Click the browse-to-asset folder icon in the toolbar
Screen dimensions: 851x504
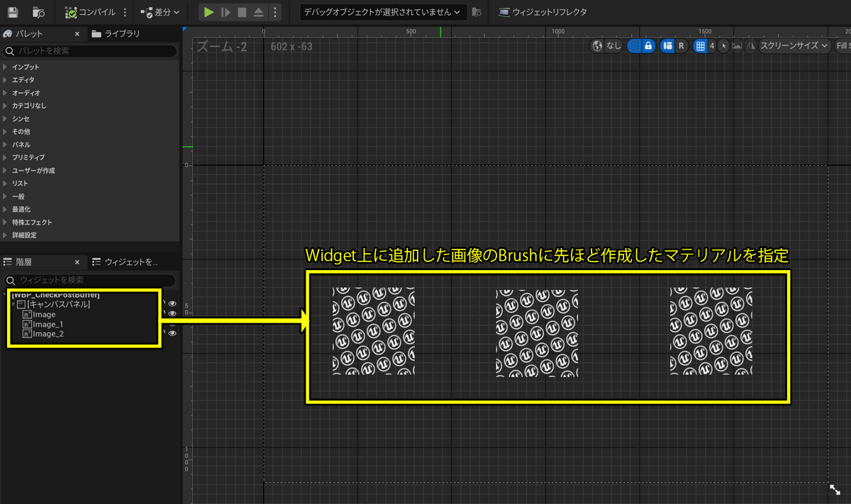point(39,12)
